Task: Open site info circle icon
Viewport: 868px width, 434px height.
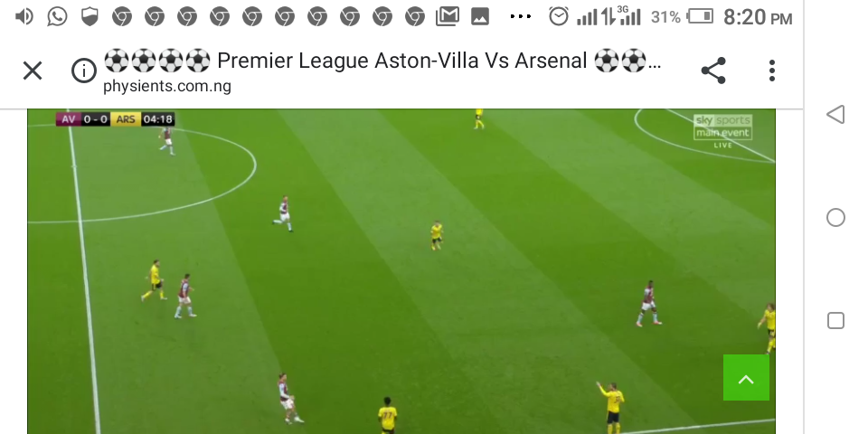Action: pyautogui.click(x=84, y=71)
